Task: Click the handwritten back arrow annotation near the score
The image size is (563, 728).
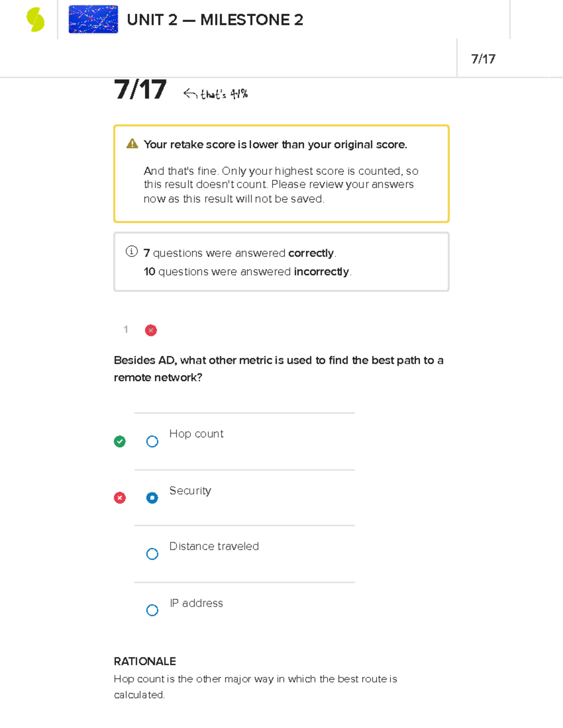Action: click(x=190, y=93)
